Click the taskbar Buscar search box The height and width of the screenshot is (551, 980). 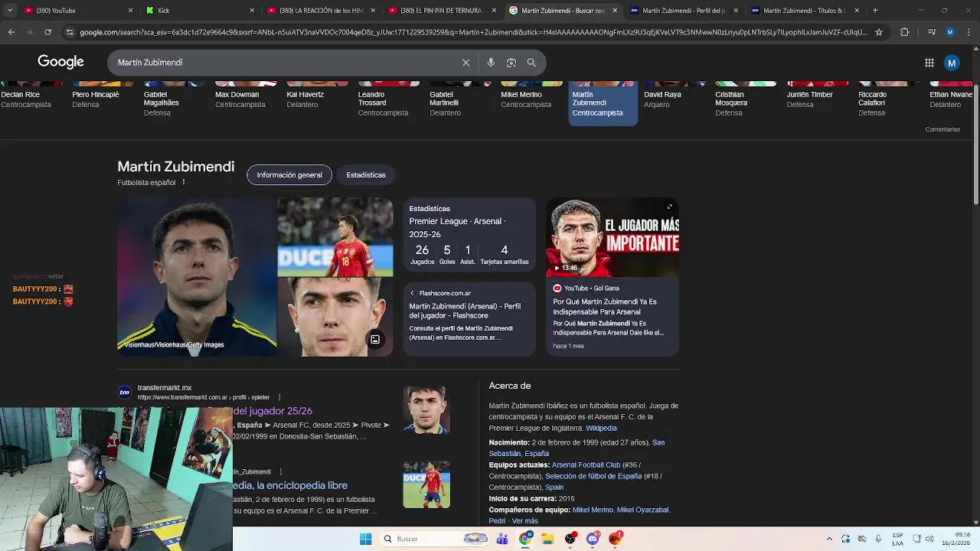433,539
